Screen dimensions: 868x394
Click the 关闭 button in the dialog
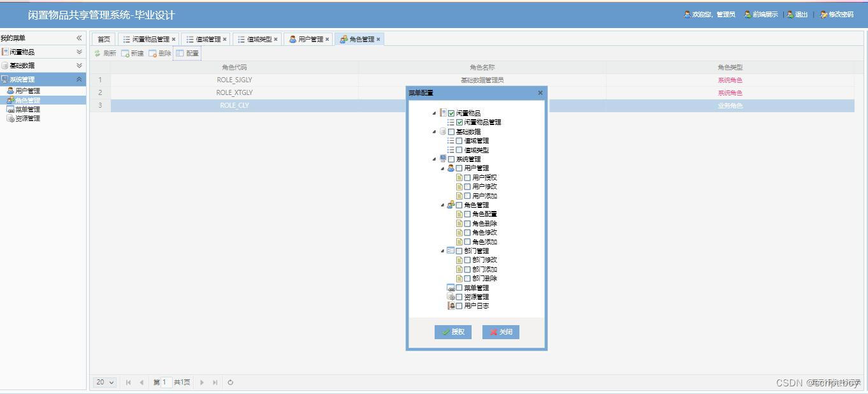click(x=501, y=332)
